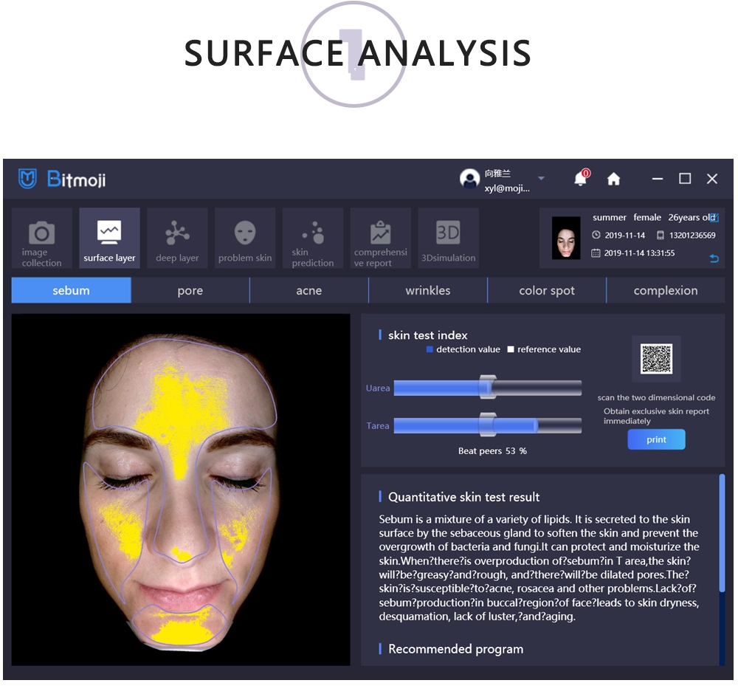Expand the user account dropdown arrow
This screenshot has height=700, width=738.
tap(541, 179)
